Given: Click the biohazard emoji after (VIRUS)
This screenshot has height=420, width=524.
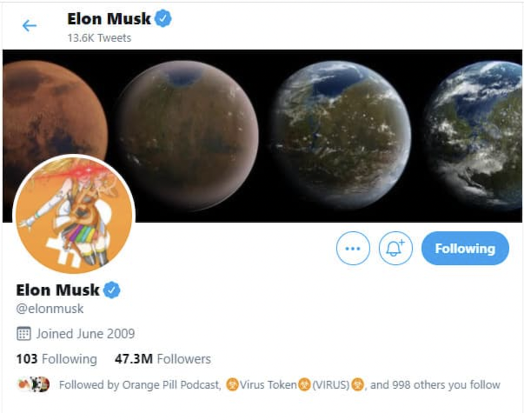Looking at the screenshot, I should click(x=357, y=384).
